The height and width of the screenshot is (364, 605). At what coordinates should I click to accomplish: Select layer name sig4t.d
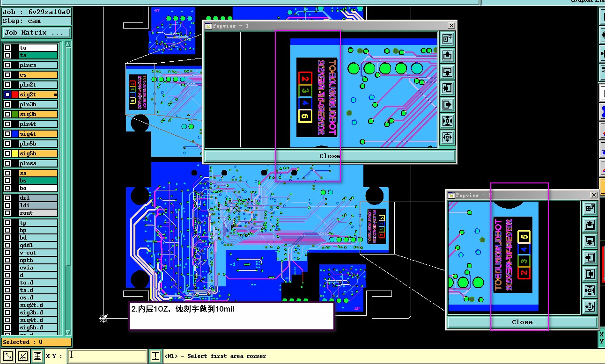pyautogui.click(x=38, y=320)
